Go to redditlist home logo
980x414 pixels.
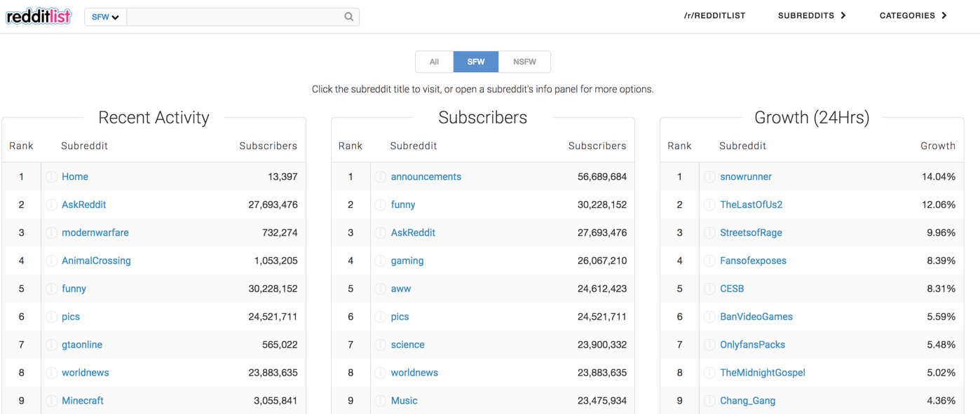39,16
